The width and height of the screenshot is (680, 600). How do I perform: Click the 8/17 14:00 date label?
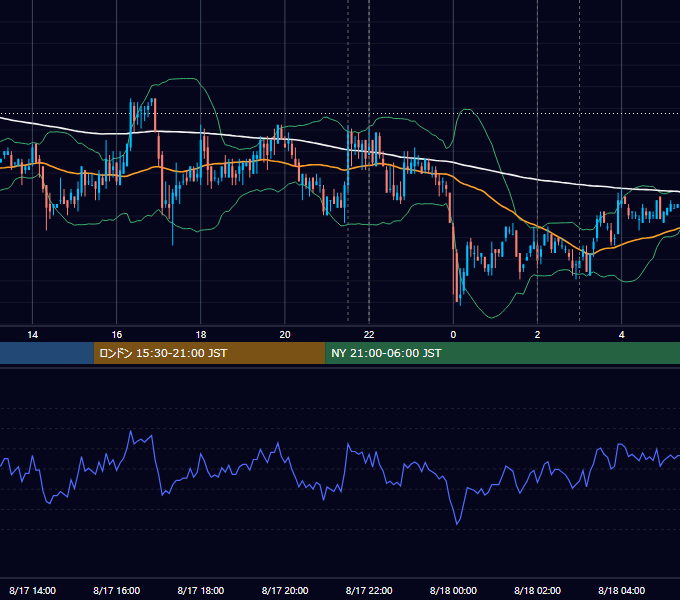33,590
